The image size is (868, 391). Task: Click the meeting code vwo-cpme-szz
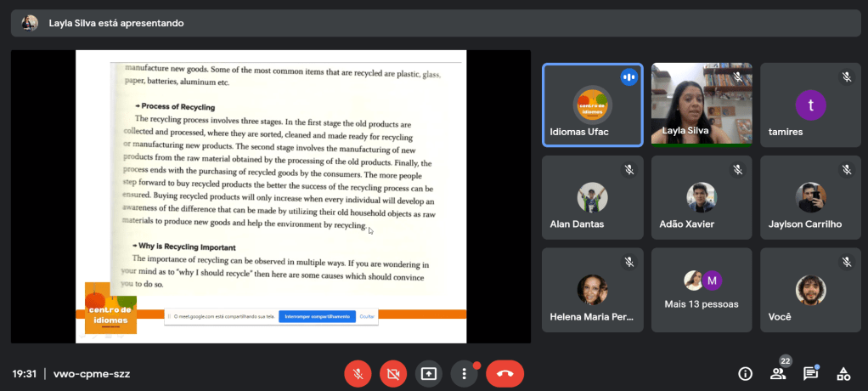(92, 373)
